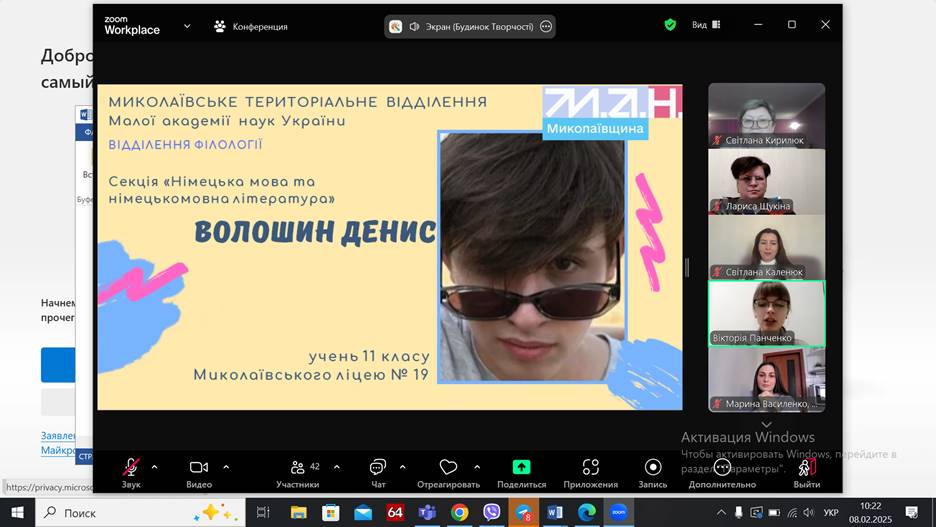
Task: Click the Отреагировать heart reaction icon
Action: pyautogui.click(x=448, y=467)
